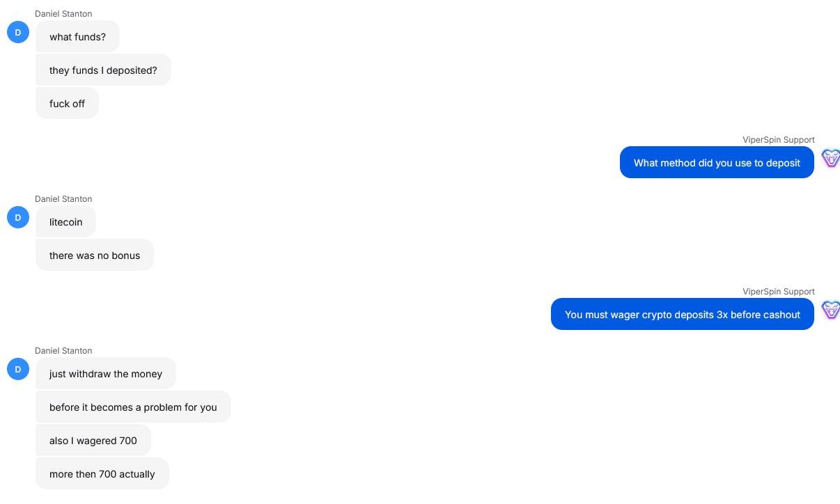Screen dimensions: 840x504
Task: Click Daniel Stanton's avatar beside "what funds?"
Action: tap(18, 32)
